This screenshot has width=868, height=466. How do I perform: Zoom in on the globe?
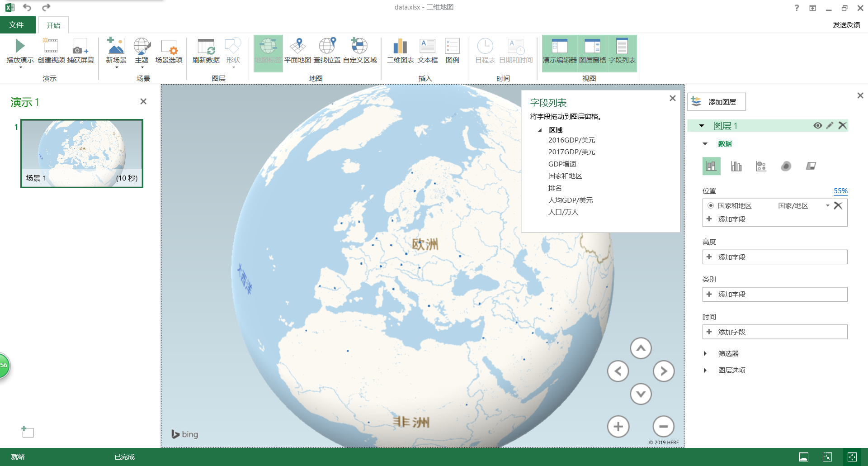(618, 426)
